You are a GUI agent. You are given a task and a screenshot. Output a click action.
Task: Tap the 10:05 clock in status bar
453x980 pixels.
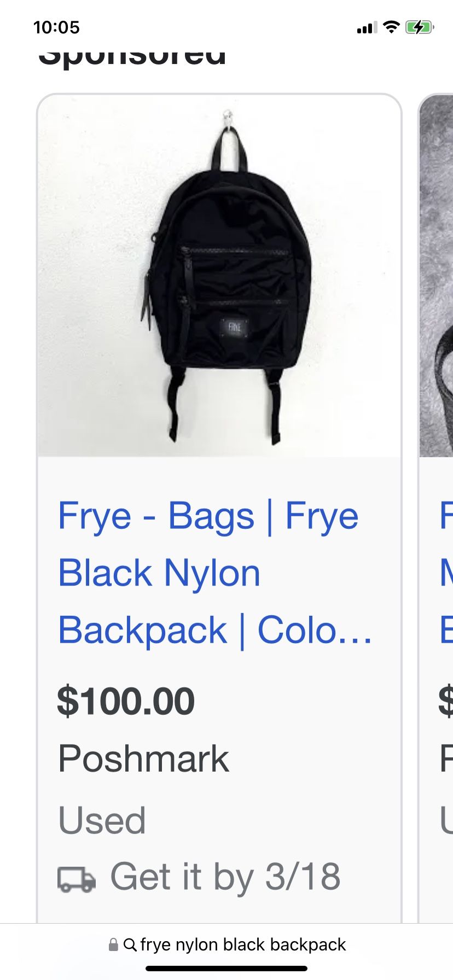point(56,27)
